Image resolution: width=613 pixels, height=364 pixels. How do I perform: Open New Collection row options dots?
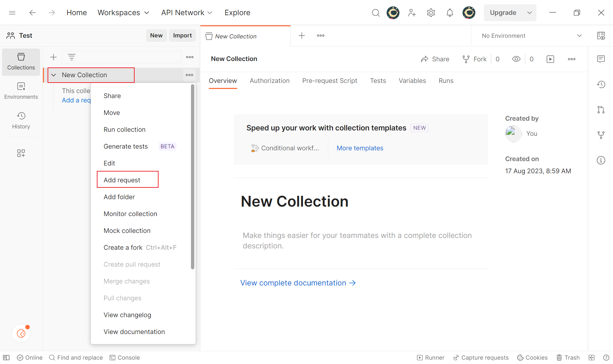[x=190, y=75]
